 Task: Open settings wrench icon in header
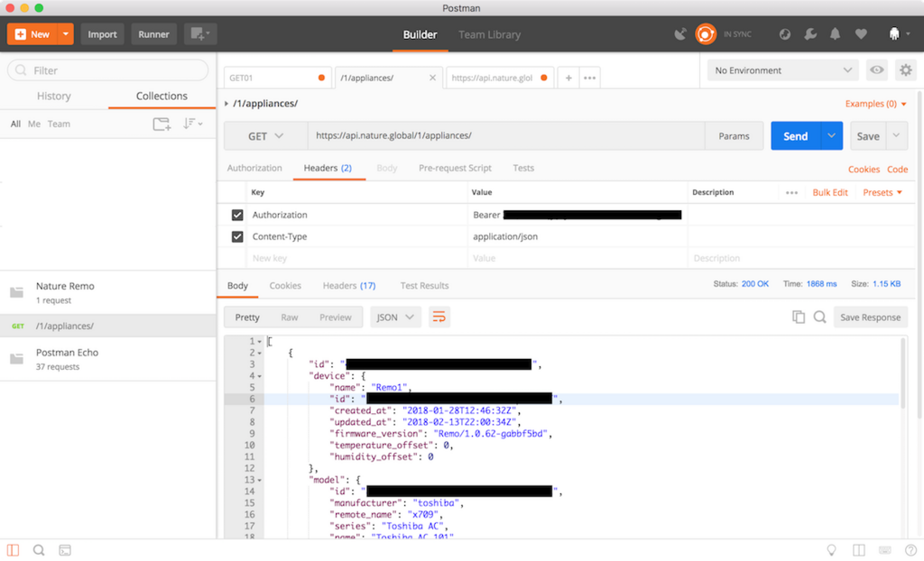[x=810, y=34]
